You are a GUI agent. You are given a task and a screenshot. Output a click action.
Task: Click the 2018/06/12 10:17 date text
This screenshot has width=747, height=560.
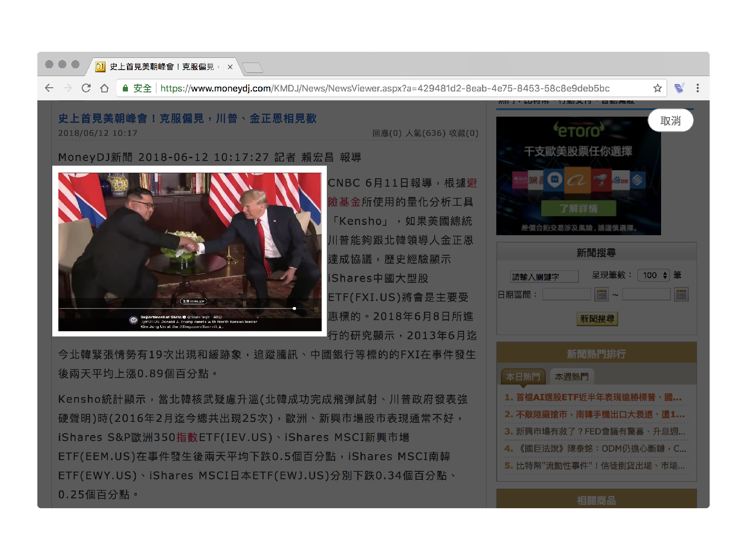coord(98,133)
